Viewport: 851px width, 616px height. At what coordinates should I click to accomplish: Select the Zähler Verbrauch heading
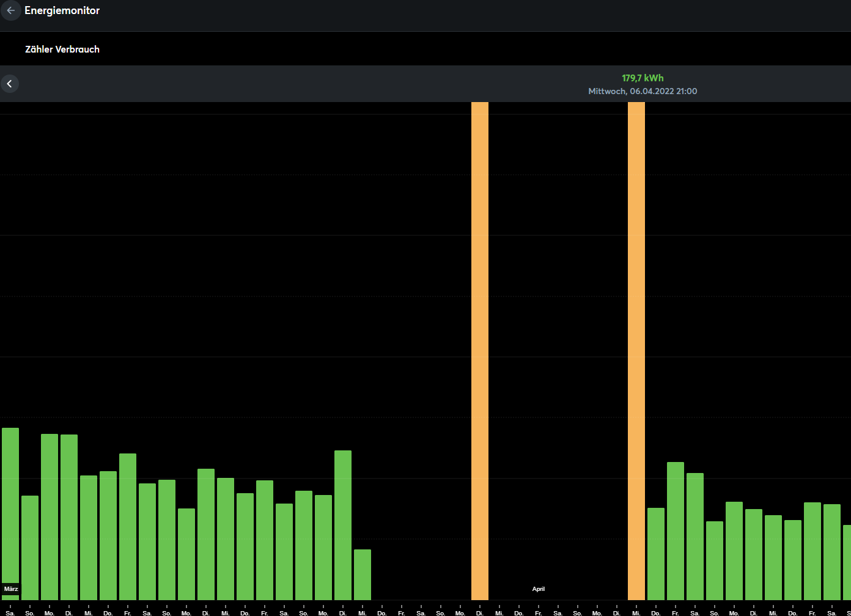click(62, 50)
